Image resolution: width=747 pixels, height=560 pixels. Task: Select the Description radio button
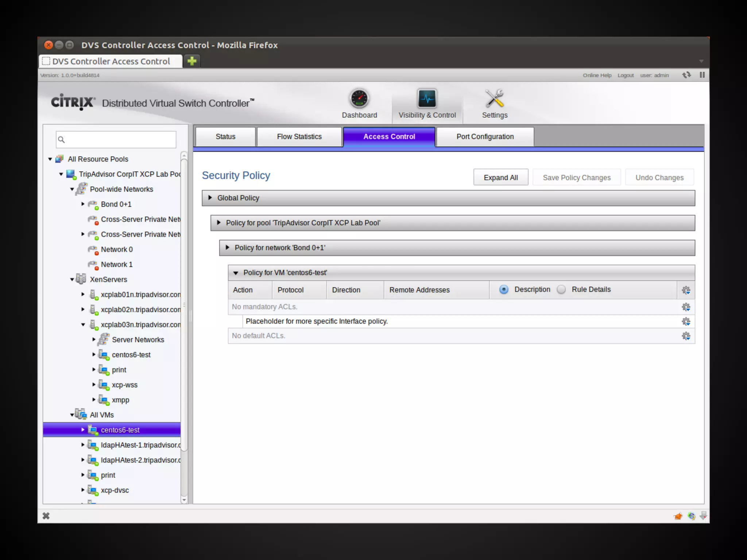click(504, 289)
